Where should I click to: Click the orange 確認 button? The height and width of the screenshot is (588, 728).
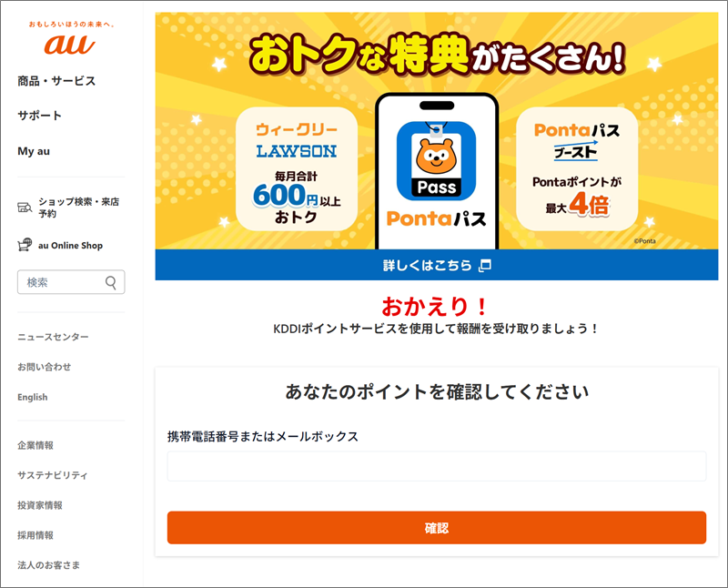click(x=437, y=528)
